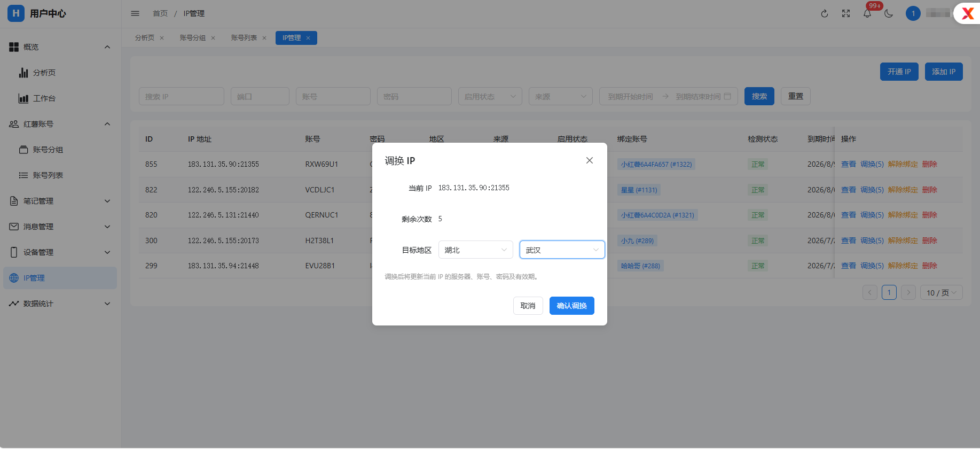Click the 端口 input field
980x450 pixels.
[260, 96]
